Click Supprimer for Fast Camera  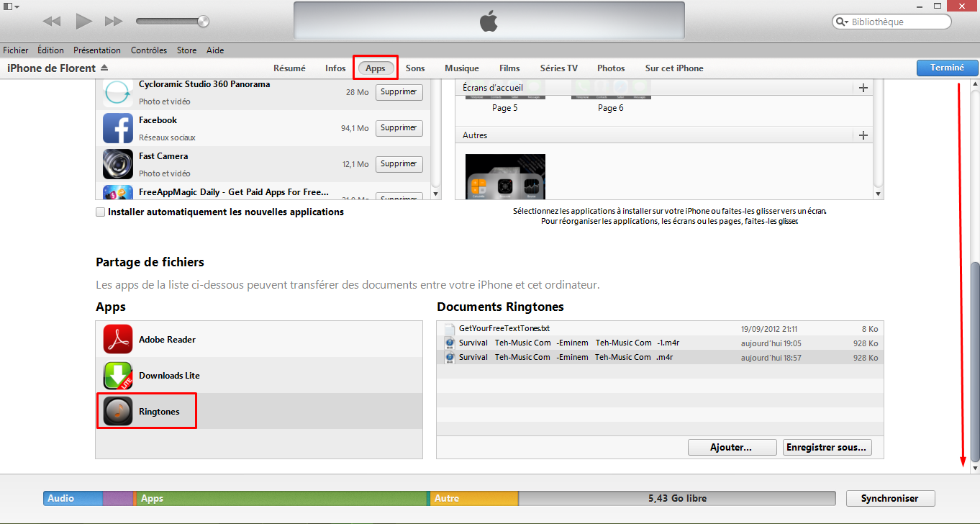click(399, 164)
